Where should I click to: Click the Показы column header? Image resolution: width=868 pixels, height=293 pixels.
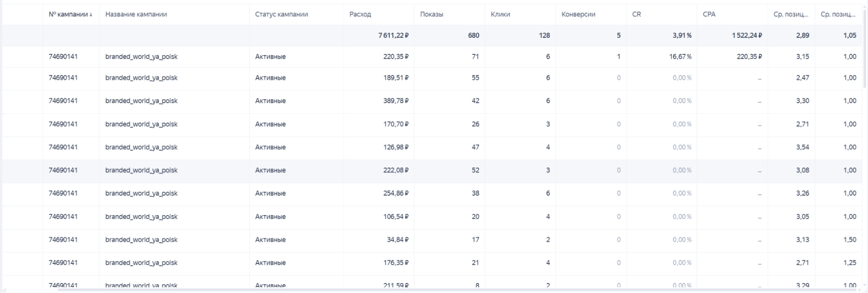[431, 14]
